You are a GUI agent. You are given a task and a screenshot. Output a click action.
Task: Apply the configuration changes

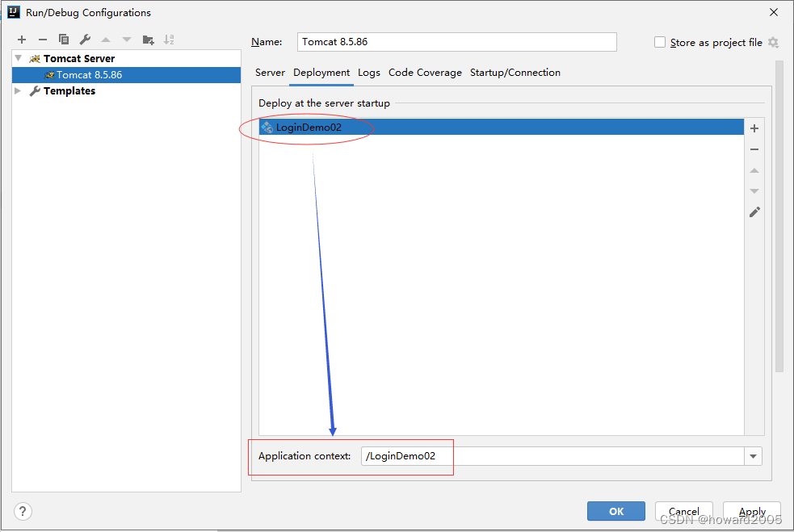coord(752,511)
